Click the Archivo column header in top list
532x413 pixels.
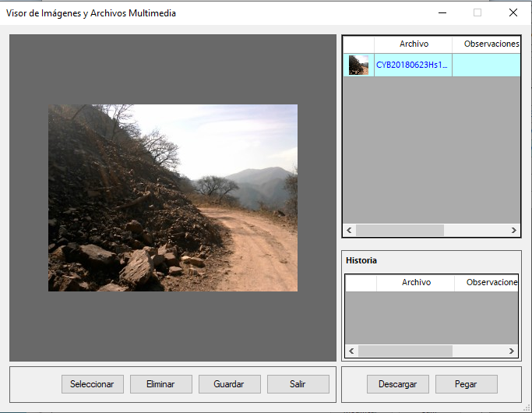[x=414, y=44]
